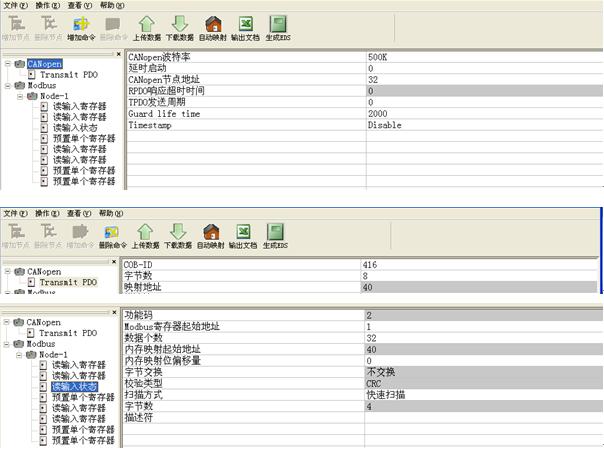Image resolution: width=604 pixels, height=455 pixels.
Task: Collapse the highlighted CANopen tree node
Action: 8,63
